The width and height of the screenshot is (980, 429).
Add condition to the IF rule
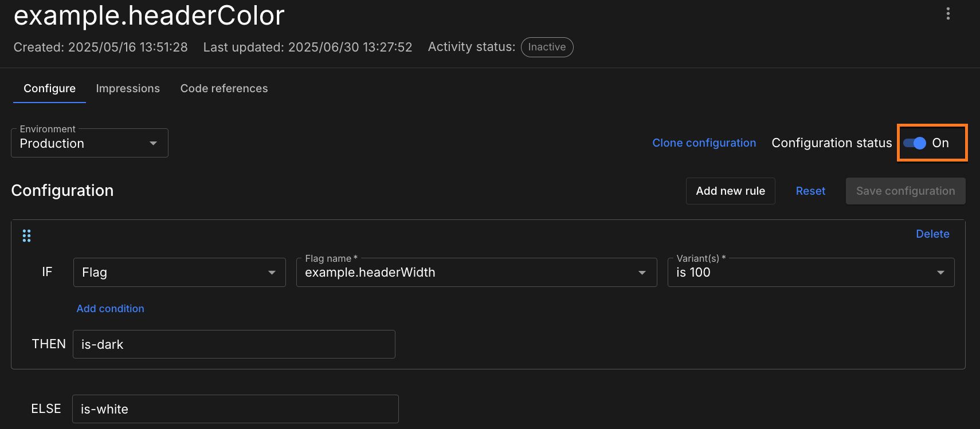click(x=110, y=309)
